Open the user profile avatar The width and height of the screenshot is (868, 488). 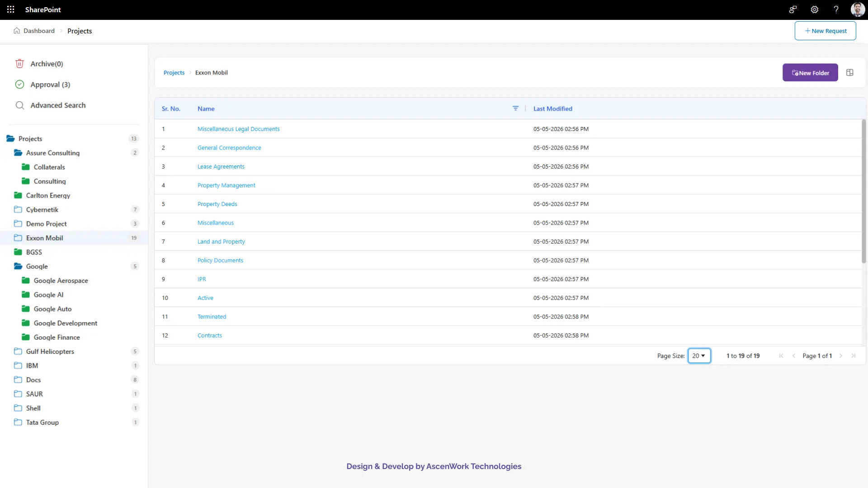coord(858,9)
